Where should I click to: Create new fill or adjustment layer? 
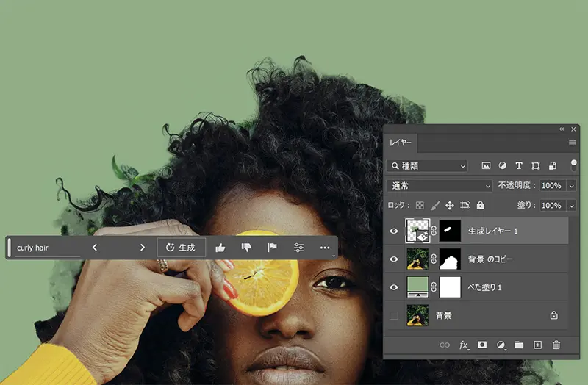pyautogui.click(x=501, y=345)
